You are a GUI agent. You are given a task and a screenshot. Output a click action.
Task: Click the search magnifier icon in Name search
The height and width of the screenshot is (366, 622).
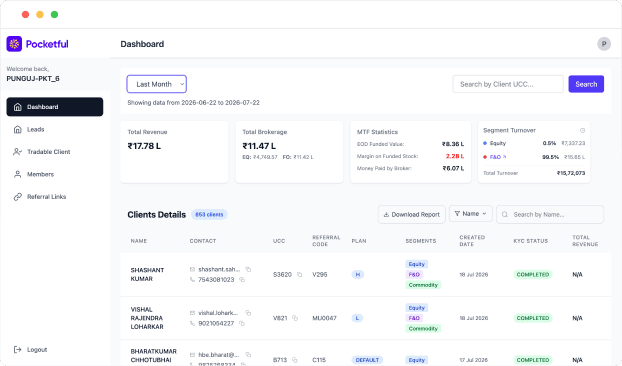pyautogui.click(x=505, y=215)
